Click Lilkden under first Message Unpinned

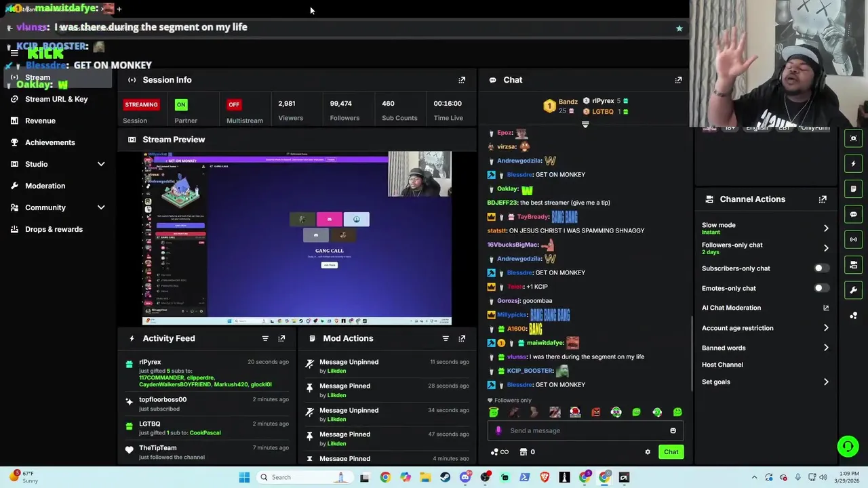pyautogui.click(x=336, y=371)
